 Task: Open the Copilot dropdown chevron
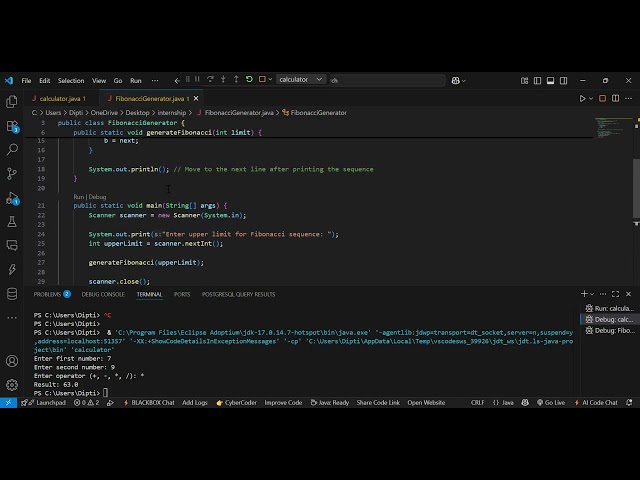click(x=463, y=81)
